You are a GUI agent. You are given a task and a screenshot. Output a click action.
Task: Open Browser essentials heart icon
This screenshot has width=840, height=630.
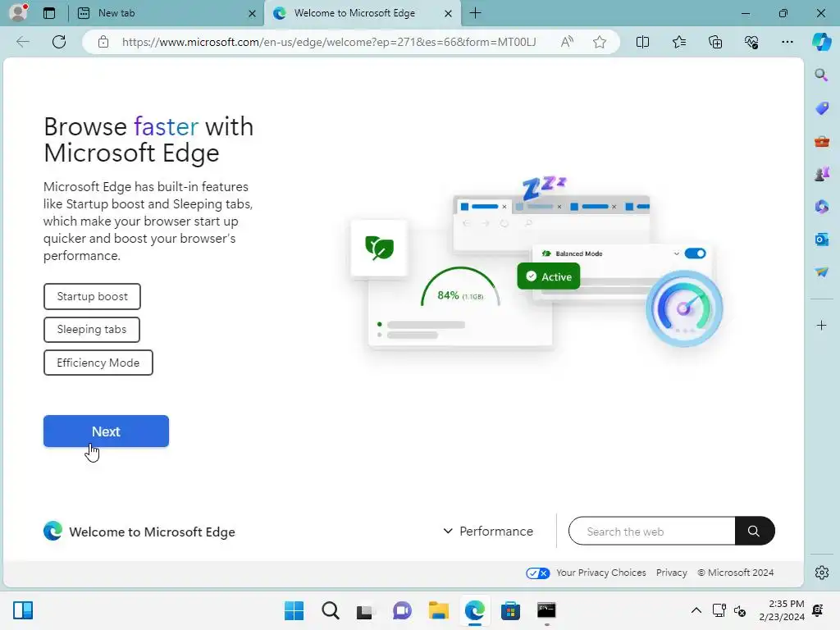pos(751,42)
